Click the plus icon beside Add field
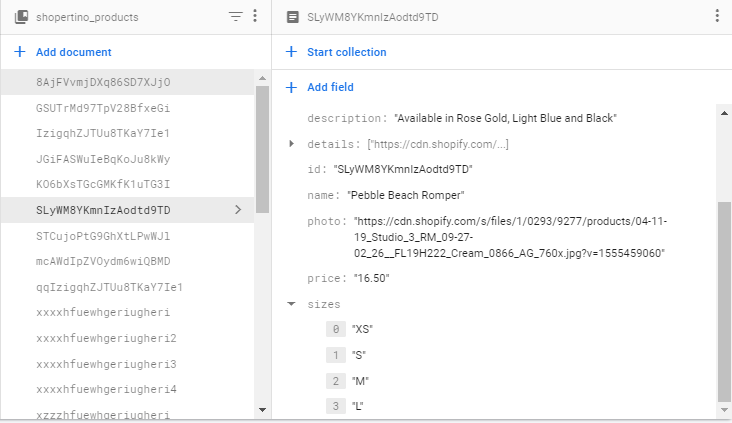 [291, 87]
